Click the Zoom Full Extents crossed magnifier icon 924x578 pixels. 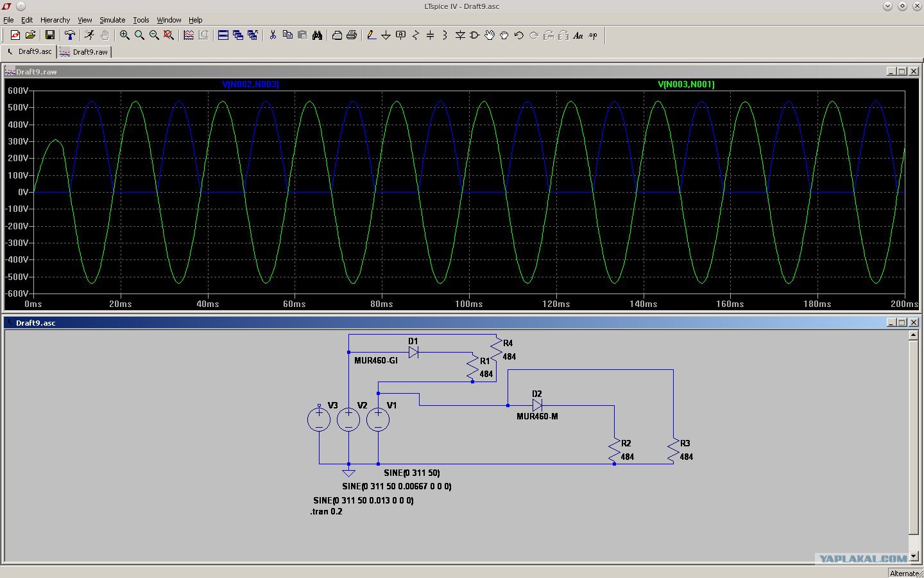[169, 35]
